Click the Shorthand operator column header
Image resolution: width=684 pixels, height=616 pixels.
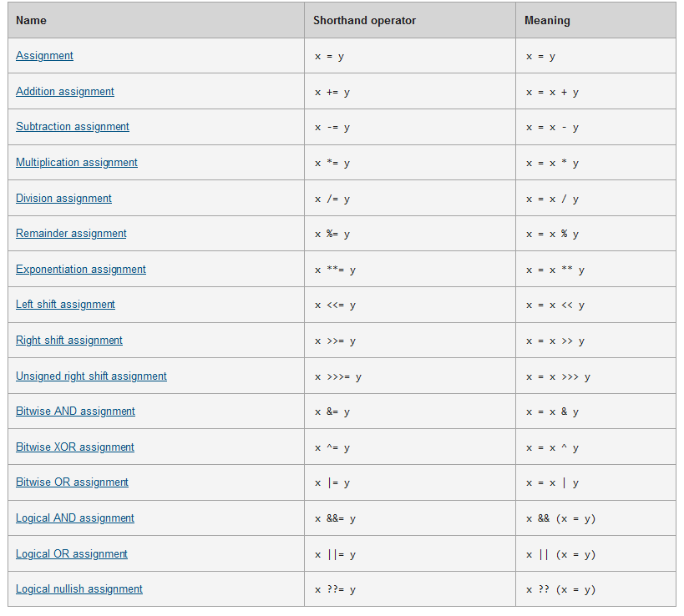[364, 20]
